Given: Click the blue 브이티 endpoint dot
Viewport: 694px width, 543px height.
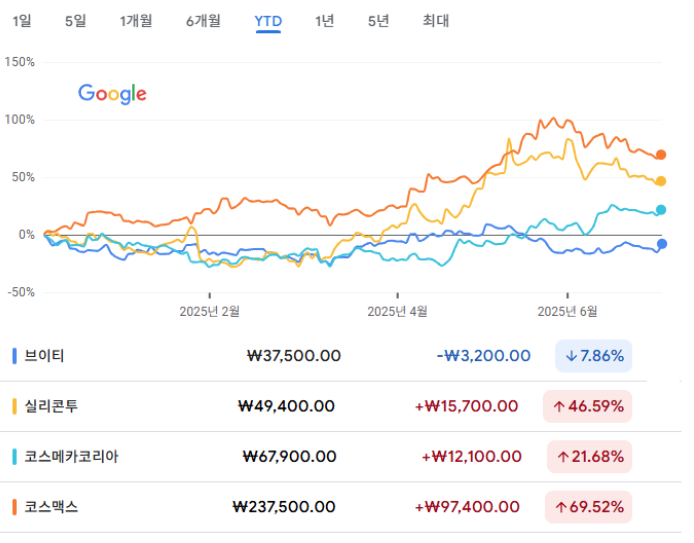Looking at the screenshot, I should point(662,244).
